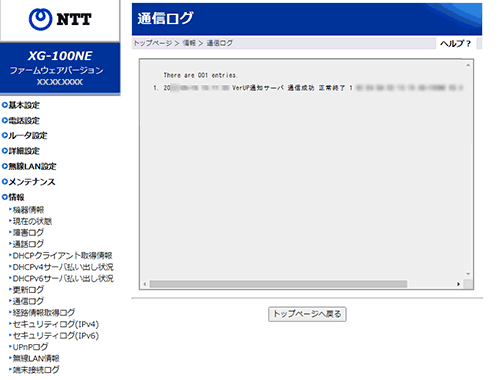
Task: Click the トップページへ戻る button
Action: [x=307, y=314]
